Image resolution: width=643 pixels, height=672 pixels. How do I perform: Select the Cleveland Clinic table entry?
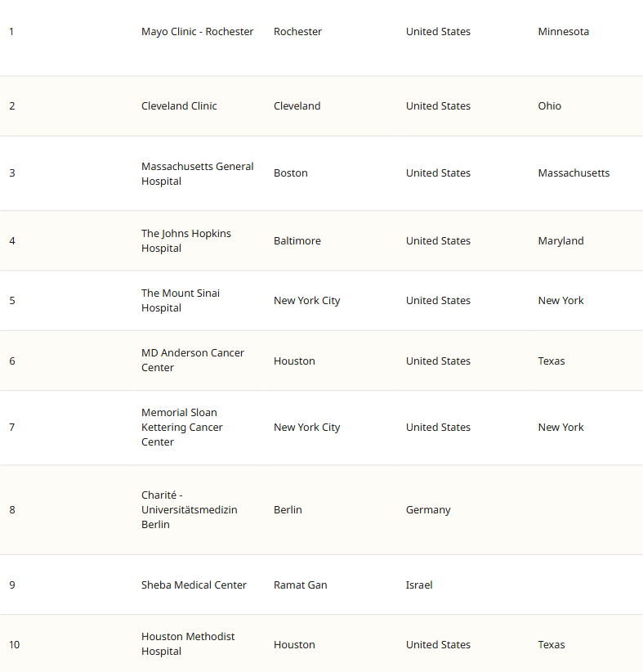coord(179,106)
